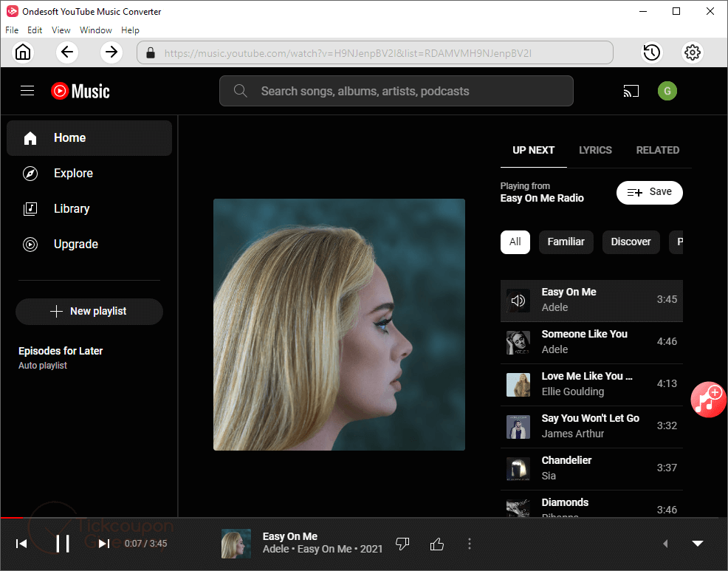Play Chandelier by Sia
Screen dimensions: 728x571
(x=591, y=469)
